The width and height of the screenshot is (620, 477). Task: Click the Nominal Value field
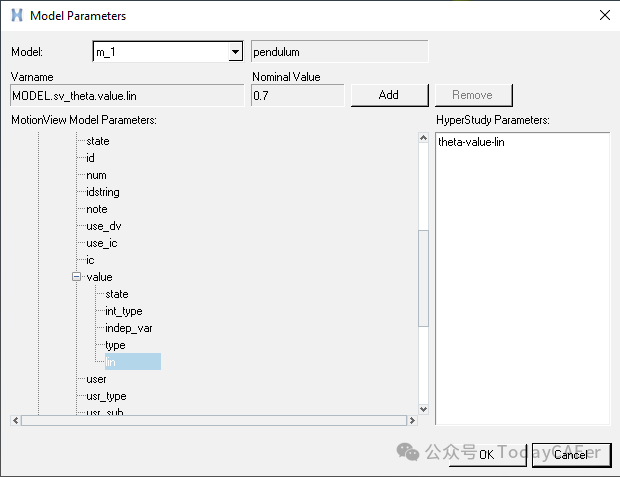coord(297,95)
